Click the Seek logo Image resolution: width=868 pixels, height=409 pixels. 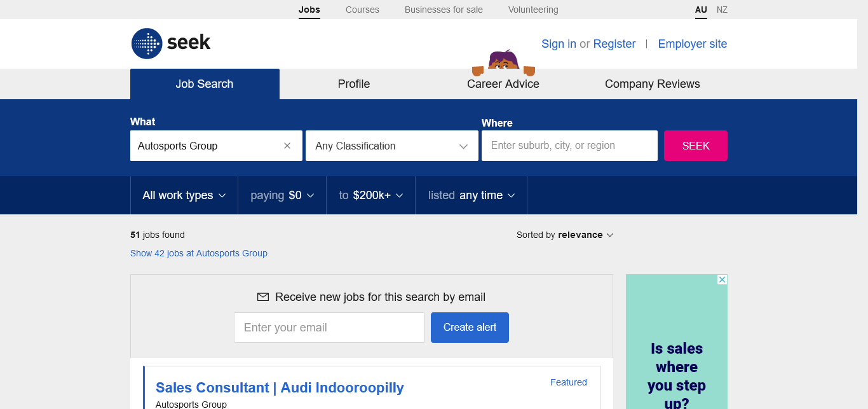click(170, 43)
